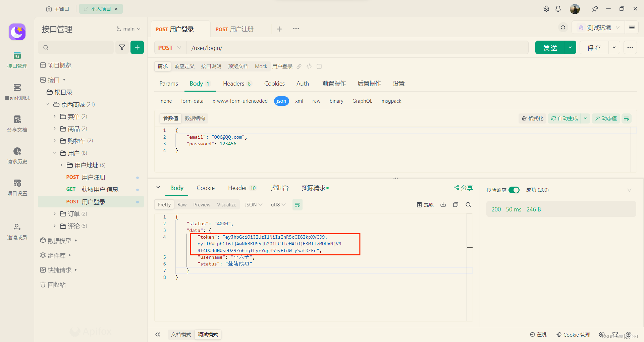This screenshot has width=644, height=342.
Task: Copy the 用户登录 link with the link icon
Action: point(299,66)
